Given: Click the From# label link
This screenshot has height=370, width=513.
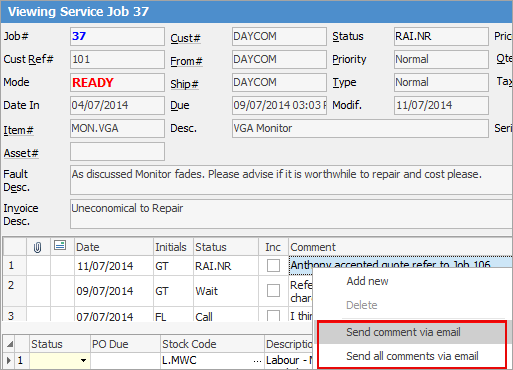Looking at the screenshot, I should click(186, 61).
